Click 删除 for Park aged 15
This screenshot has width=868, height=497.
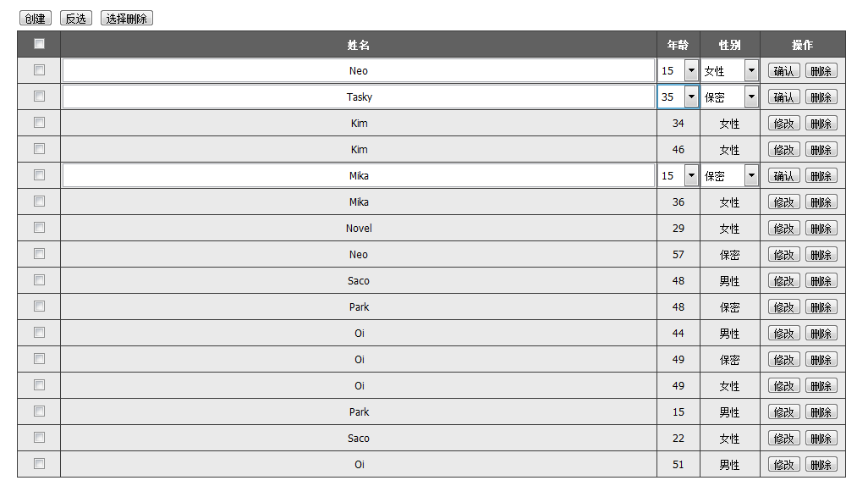[821, 412]
